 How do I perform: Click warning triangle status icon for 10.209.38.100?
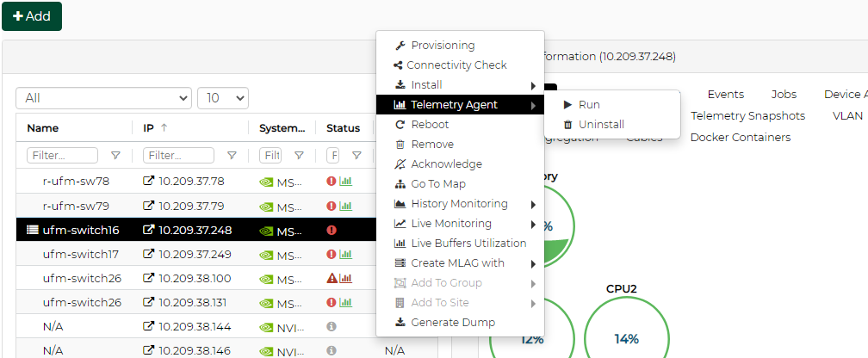332,279
